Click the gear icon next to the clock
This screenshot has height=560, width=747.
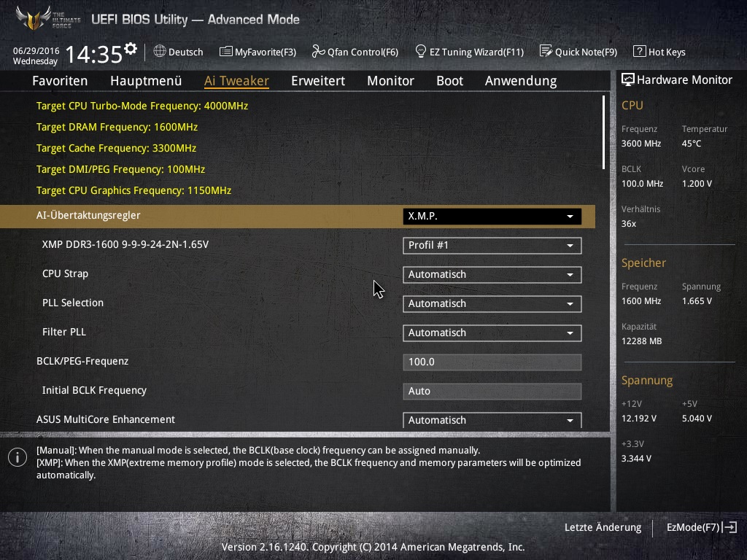pos(131,48)
